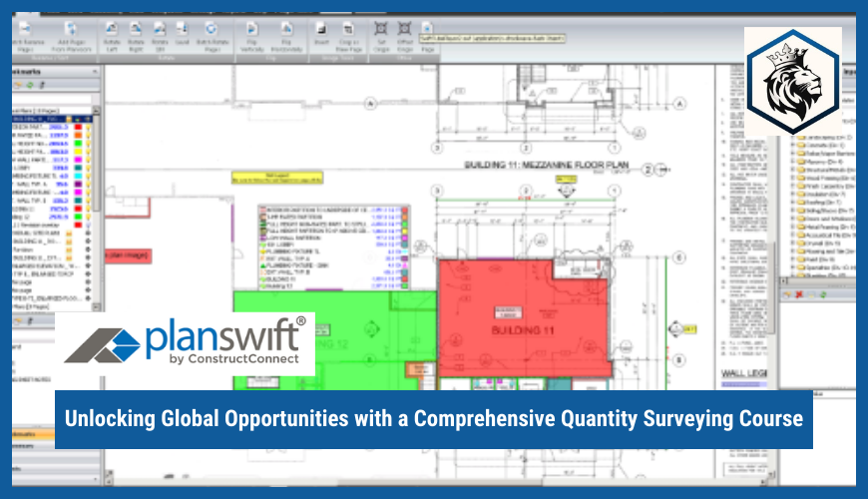Click the green refresh icon in Bookmarks toolbar
The height and width of the screenshot is (499, 868).
(30, 85)
